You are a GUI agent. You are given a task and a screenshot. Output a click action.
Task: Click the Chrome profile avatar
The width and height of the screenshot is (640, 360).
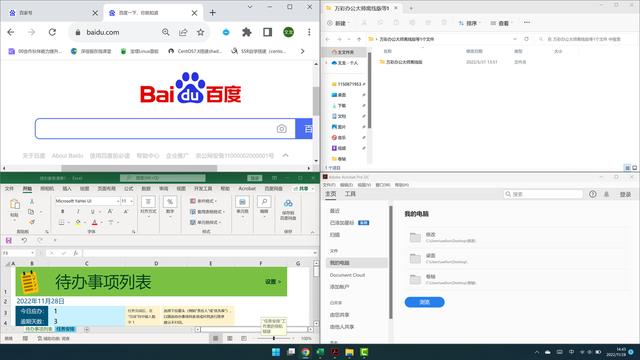click(289, 32)
